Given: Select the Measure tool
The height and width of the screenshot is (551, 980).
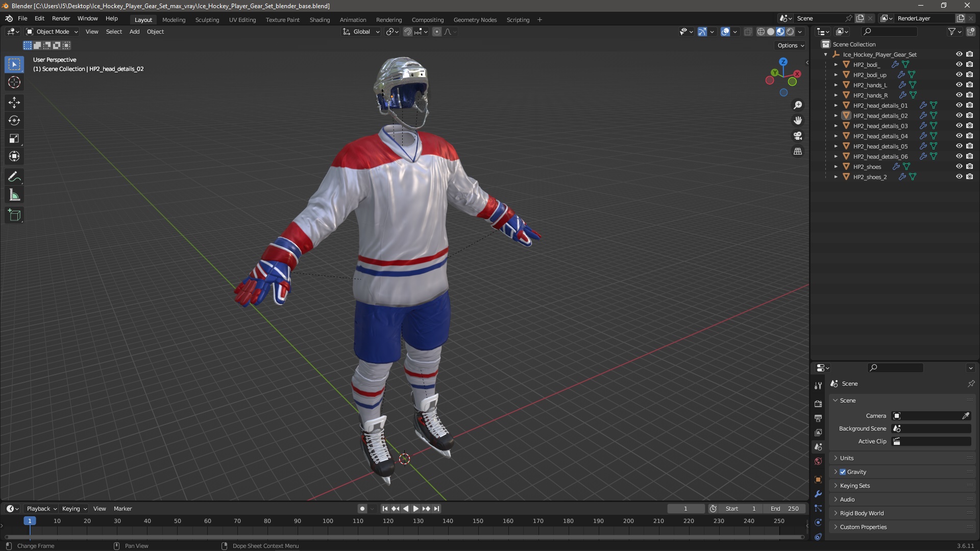Looking at the screenshot, I should [14, 195].
